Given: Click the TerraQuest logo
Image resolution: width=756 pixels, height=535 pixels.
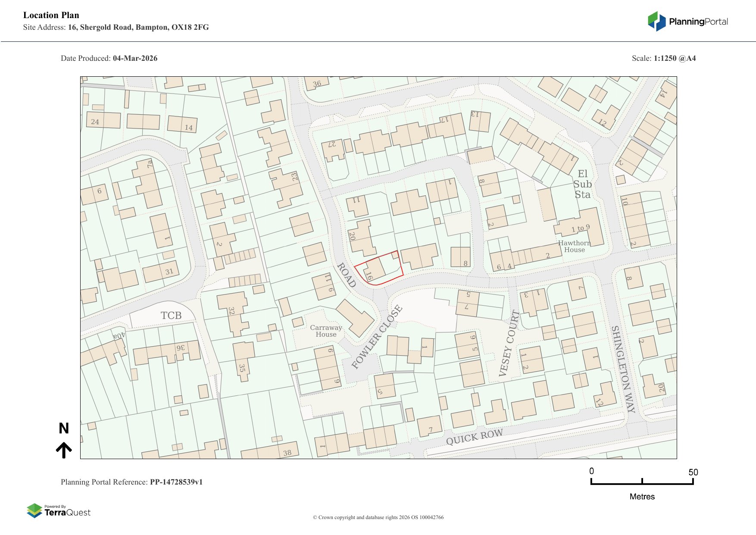Looking at the screenshot, I should (59, 511).
